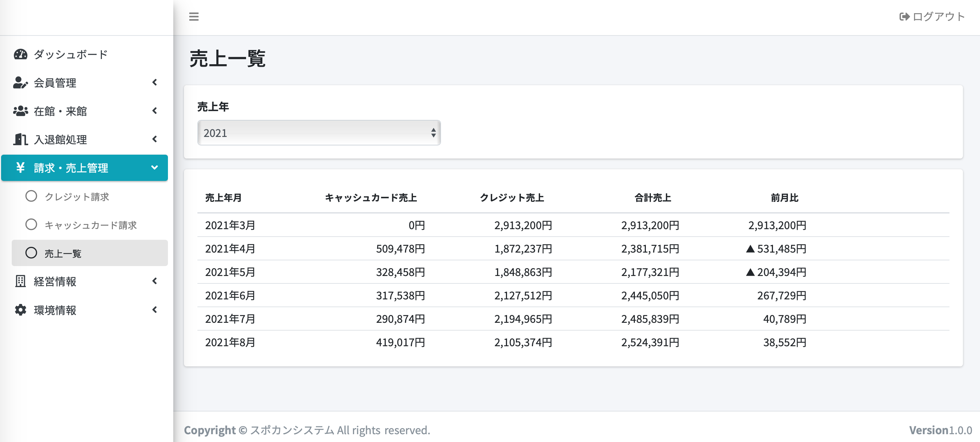Open the 会員管理 menu label

pos(55,82)
